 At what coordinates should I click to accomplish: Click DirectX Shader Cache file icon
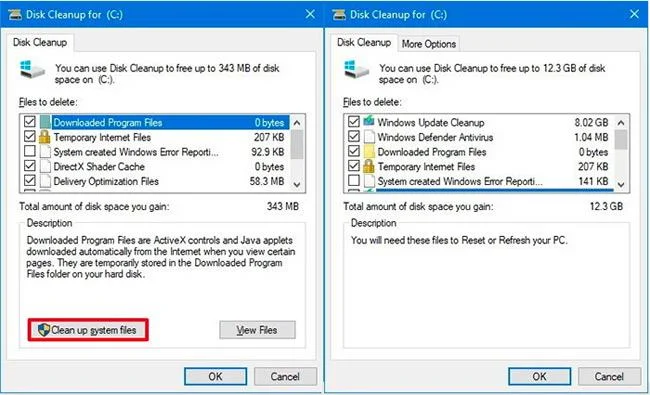pyautogui.click(x=45, y=166)
